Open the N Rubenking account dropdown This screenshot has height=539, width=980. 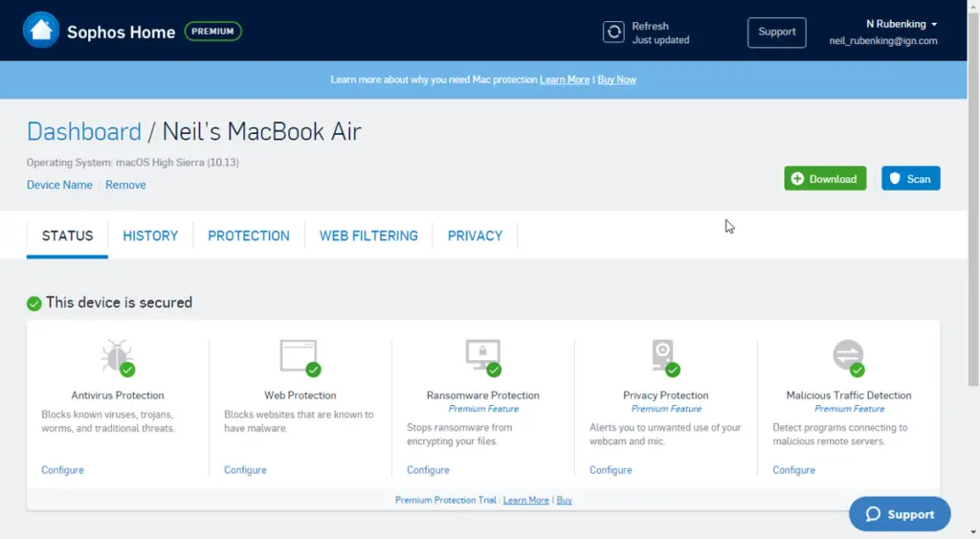tap(902, 24)
